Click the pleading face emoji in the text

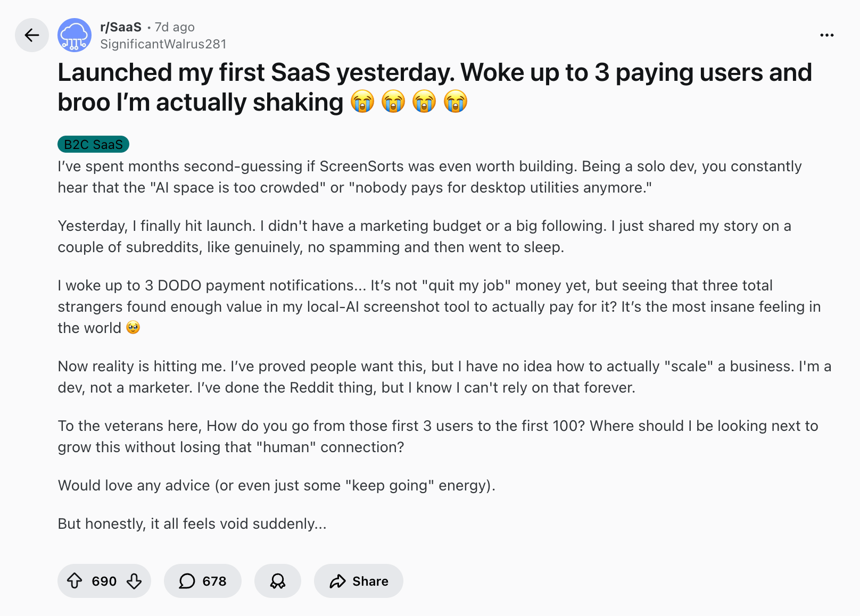tap(133, 327)
